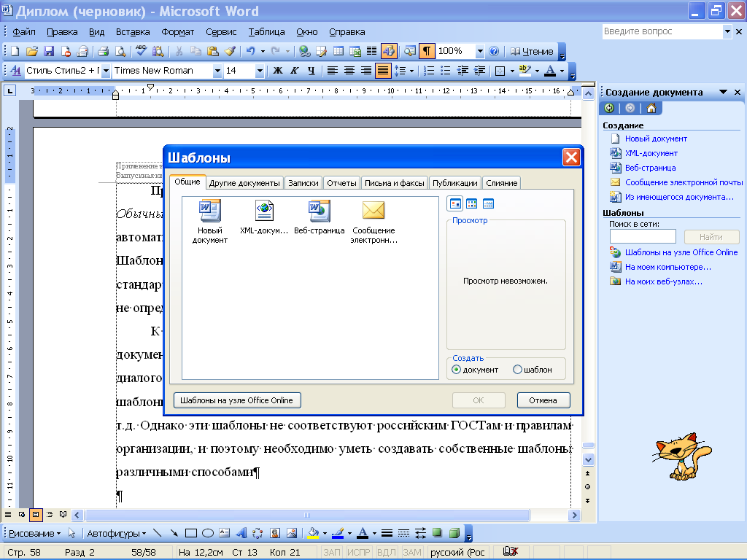Click the Print toolbar icon
Screen dimensions: 747x560
click(x=103, y=51)
